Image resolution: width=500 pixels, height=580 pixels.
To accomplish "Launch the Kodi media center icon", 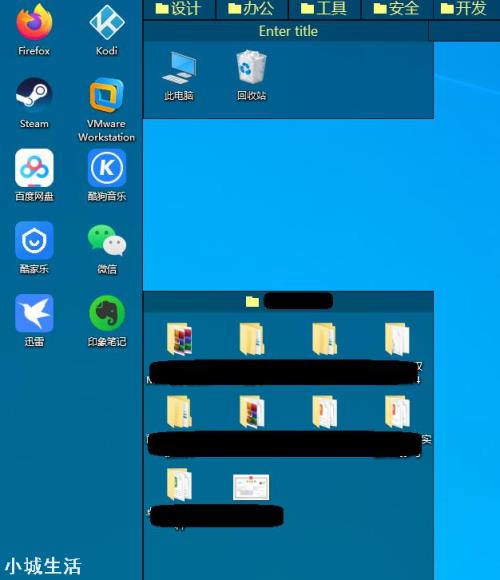I will 107,30.
